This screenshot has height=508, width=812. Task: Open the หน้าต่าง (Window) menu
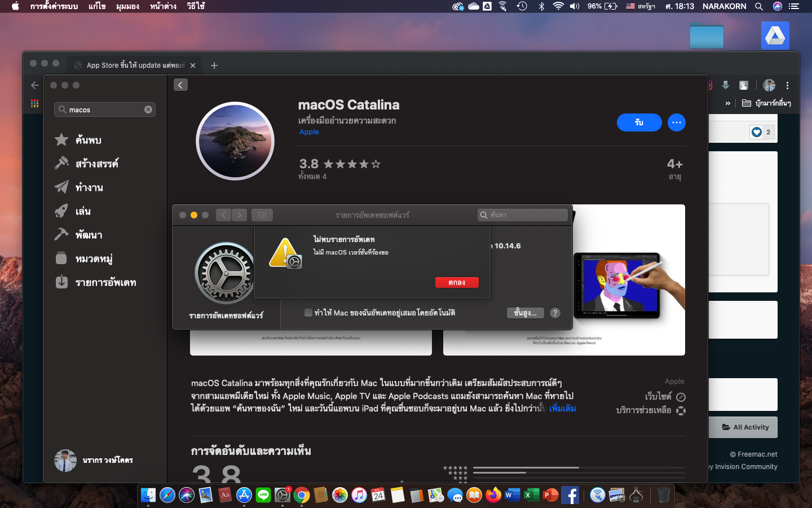coord(164,6)
